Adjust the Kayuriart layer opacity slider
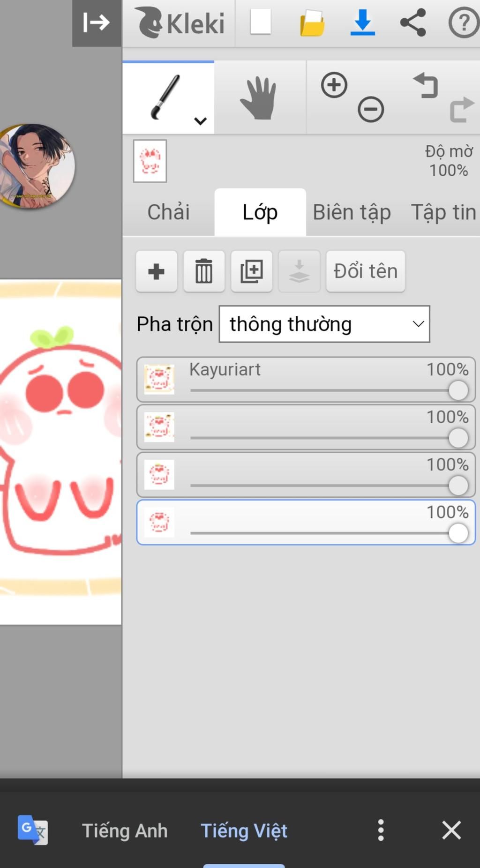Screen dimensions: 480x868 click(458, 390)
